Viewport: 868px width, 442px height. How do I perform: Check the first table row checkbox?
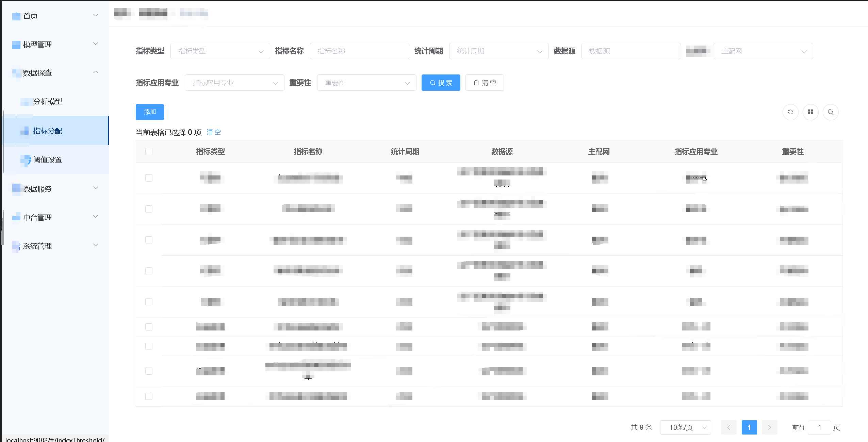point(149,178)
